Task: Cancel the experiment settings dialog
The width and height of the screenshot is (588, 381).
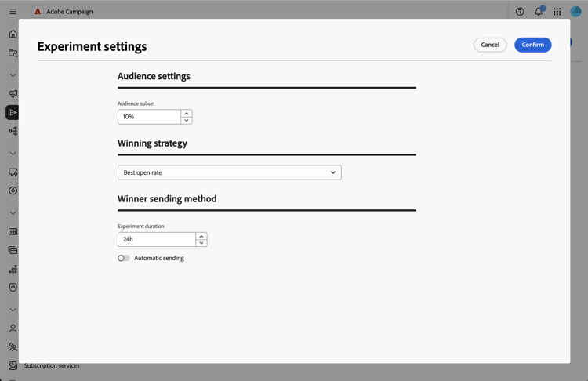Action: [x=490, y=45]
